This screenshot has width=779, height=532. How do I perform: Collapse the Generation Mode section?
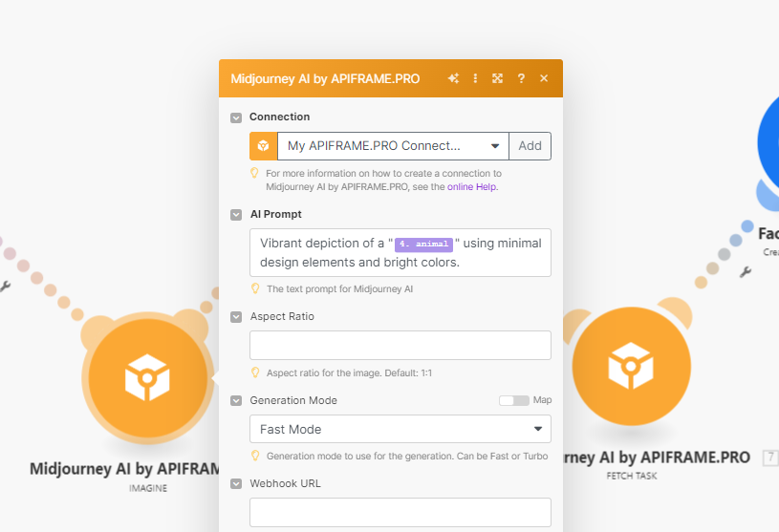[x=236, y=401]
